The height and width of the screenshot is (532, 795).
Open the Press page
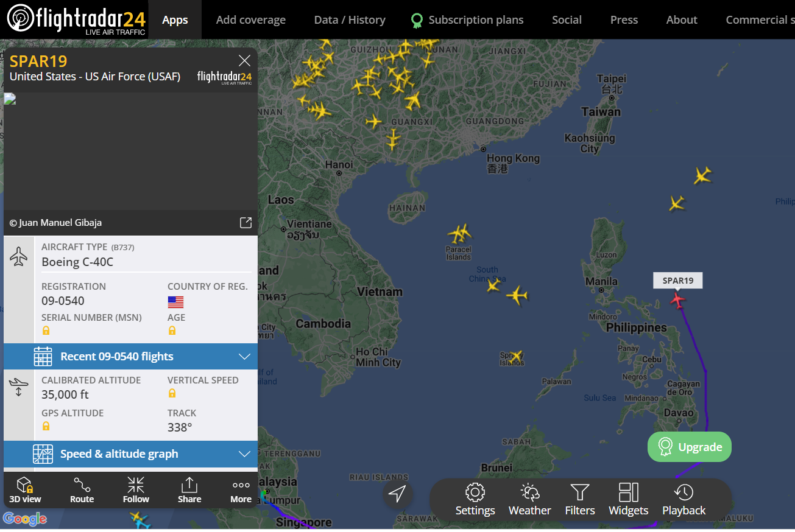[624, 20]
